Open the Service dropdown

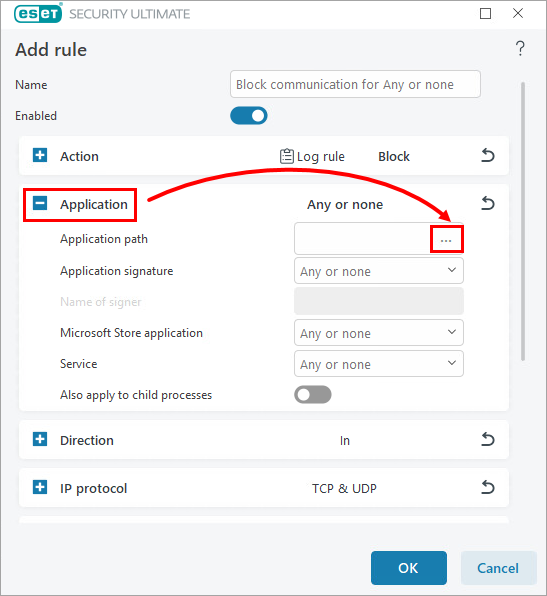pos(379,364)
